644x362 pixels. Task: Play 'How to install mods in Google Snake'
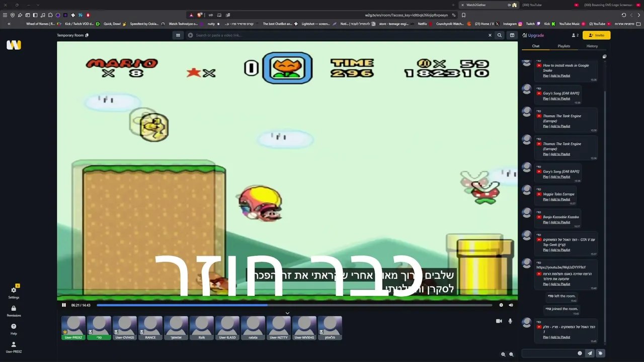(545, 76)
